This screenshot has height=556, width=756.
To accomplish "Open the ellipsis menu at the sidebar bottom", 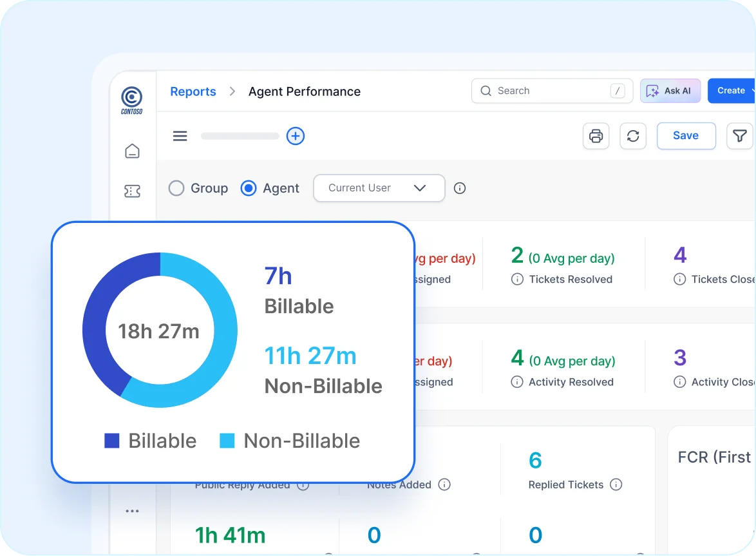I will [132, 510].
